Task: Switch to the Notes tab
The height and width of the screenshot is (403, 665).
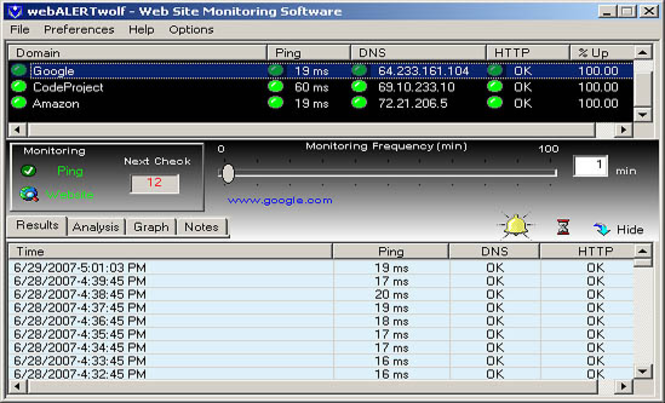Action: (201, 227)
